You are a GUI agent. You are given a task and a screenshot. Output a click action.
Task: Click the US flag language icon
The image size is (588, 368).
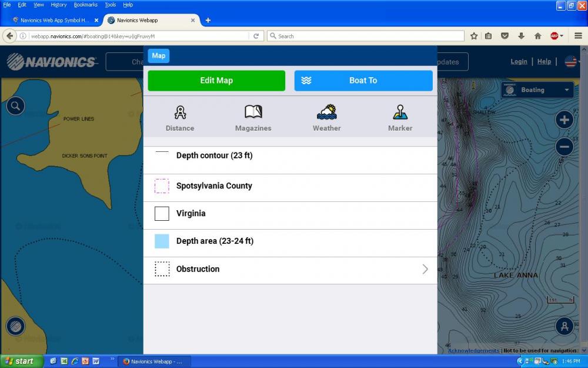click(x=570, y=62)
